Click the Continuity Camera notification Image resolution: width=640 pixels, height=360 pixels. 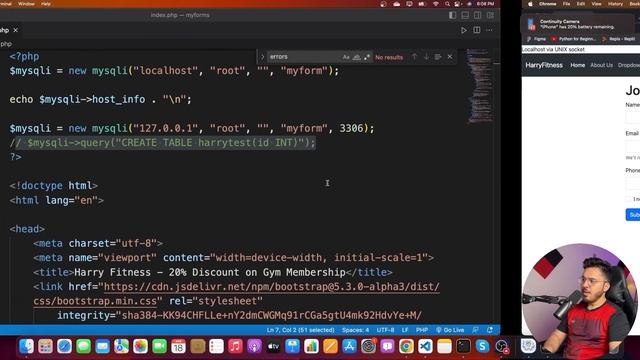pyautogui.click(x=578, y=24)
